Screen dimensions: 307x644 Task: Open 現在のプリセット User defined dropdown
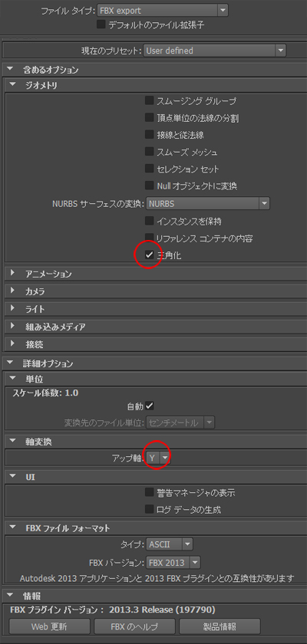(x=215, y=51)
